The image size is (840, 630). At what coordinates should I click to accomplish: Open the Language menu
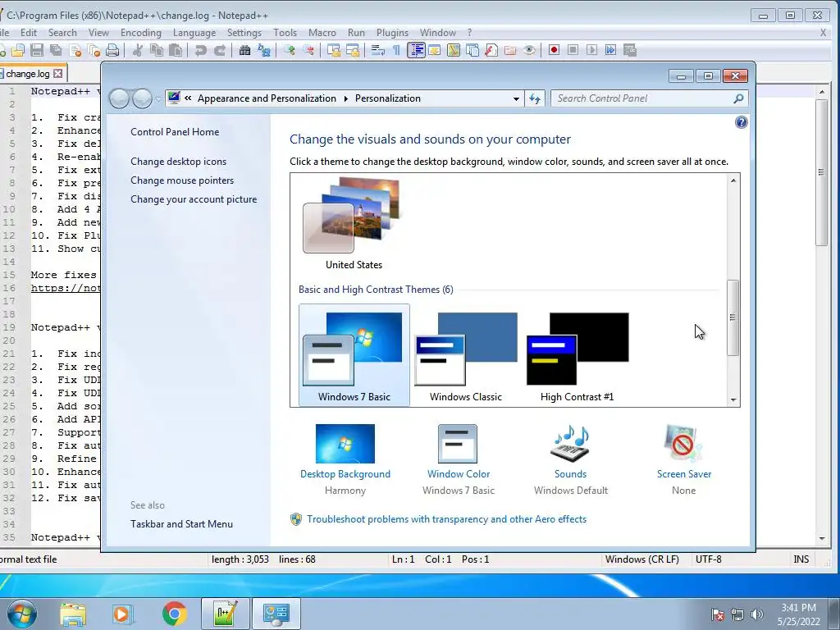(x=194, y=33)
